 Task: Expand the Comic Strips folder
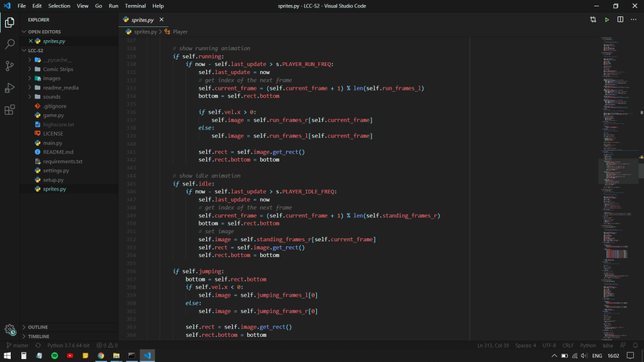[x=58, y=69]
